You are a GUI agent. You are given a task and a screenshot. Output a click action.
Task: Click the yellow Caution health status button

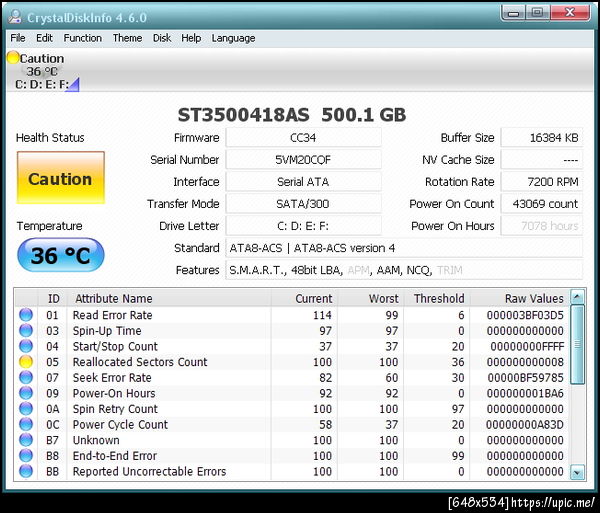click(x=60, y=178)
